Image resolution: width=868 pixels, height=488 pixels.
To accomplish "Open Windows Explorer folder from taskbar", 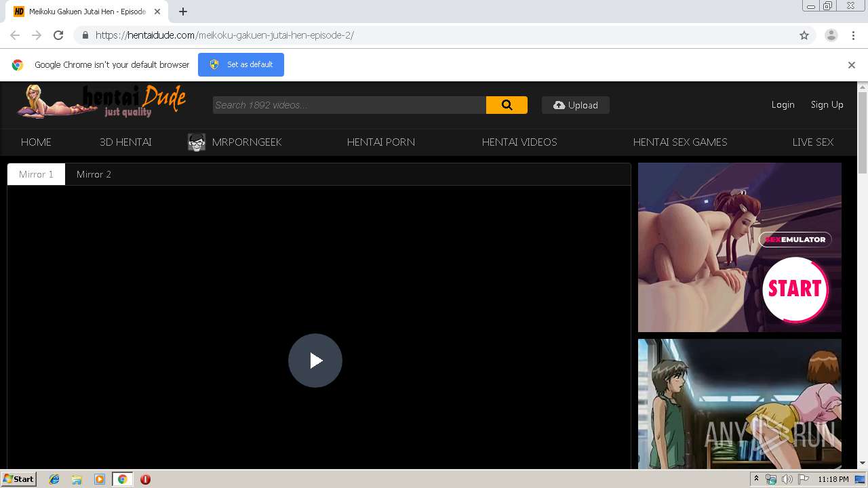I will tap(77, 479).
